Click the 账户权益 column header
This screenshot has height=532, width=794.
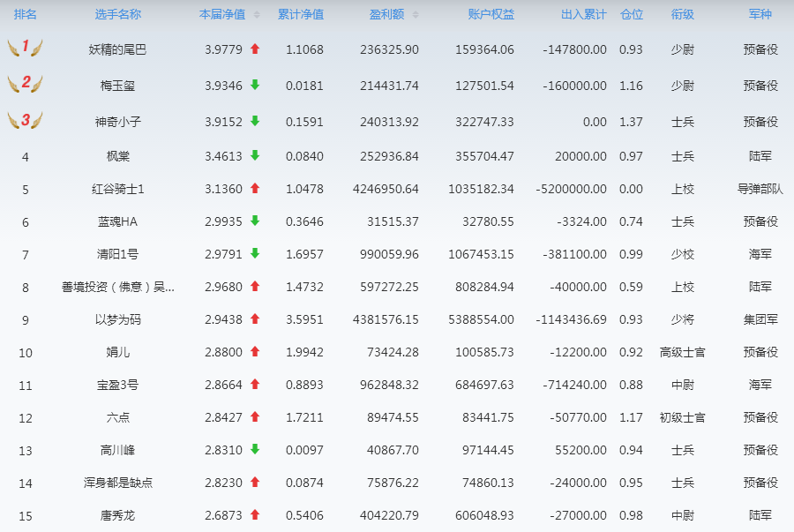[491, 15]
